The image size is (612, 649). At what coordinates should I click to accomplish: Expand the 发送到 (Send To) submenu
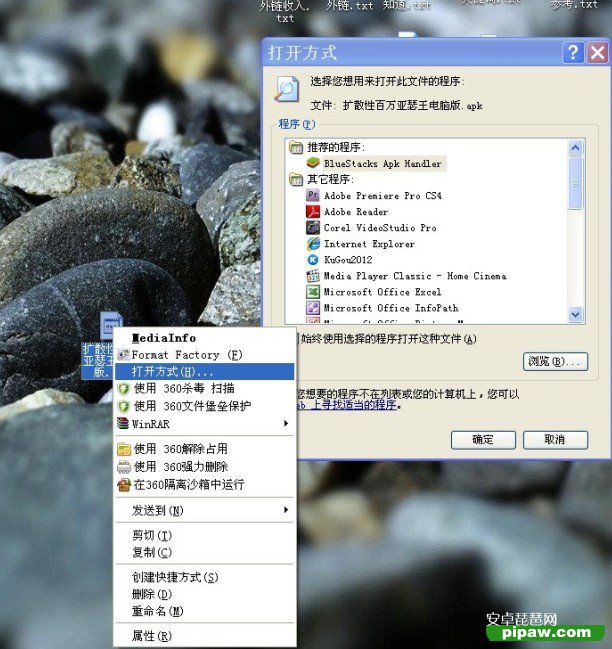pyautogui.click(x=204, y=510)
